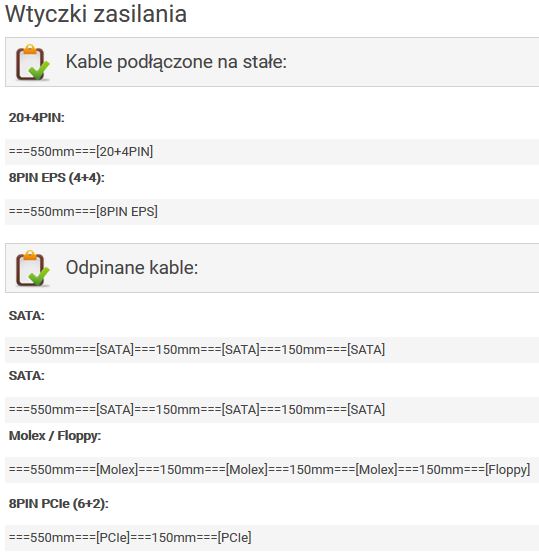Click the Floppy connector in the Molex row
Screen dimensions: 539x553
click(x=508, y=470)
